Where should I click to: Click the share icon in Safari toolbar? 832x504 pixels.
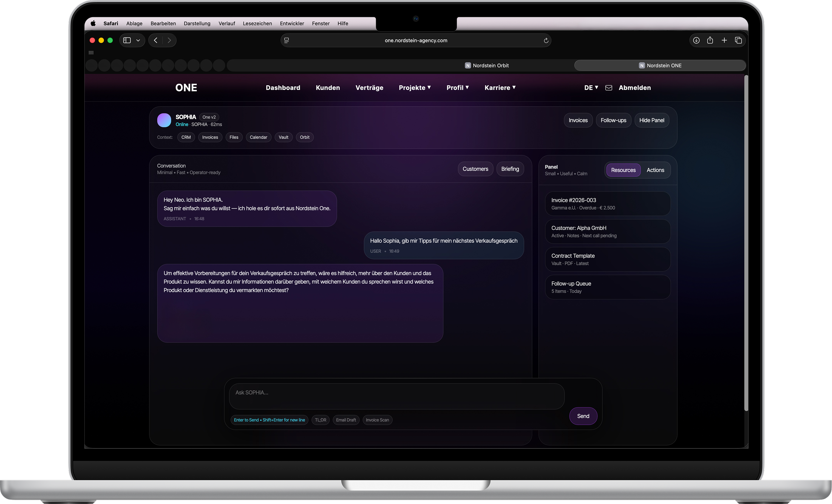[x=710, y=40]
